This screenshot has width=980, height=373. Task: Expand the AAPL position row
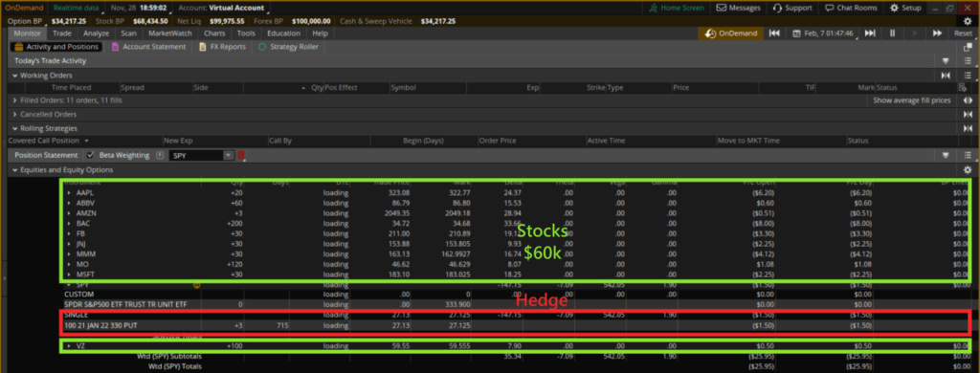click(x=69, y=193)
